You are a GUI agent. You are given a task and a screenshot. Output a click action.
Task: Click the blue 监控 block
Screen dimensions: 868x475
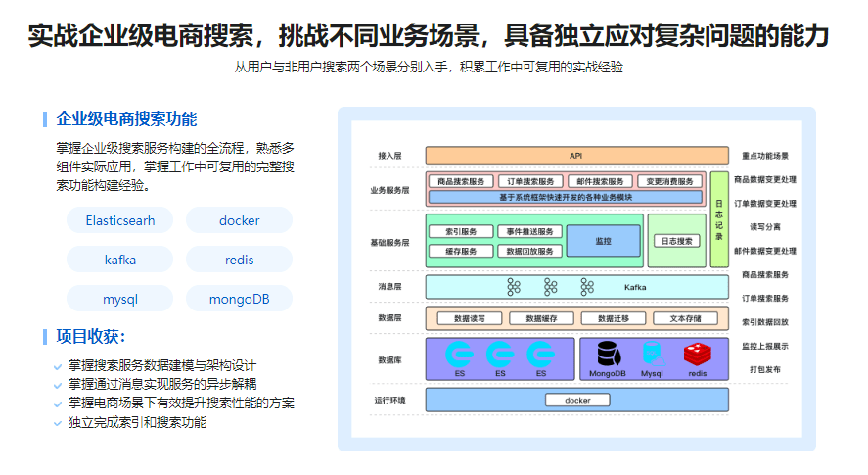point(604,241)
